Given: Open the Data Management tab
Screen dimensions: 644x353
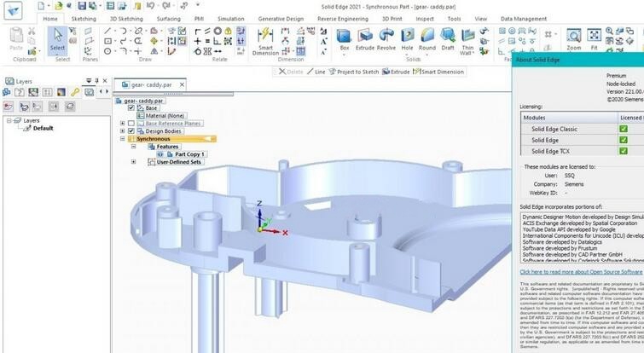Looking at the screenshot, I should (x=524, y=19).
